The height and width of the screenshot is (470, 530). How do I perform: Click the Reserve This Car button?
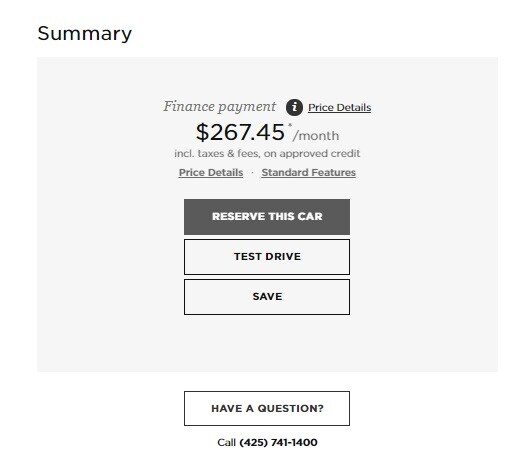tap(267, 217)
